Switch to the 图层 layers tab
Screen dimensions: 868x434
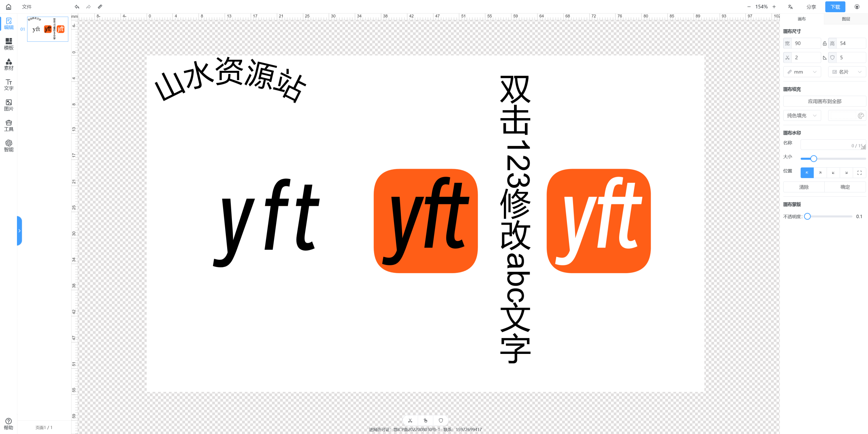[846, 19]
